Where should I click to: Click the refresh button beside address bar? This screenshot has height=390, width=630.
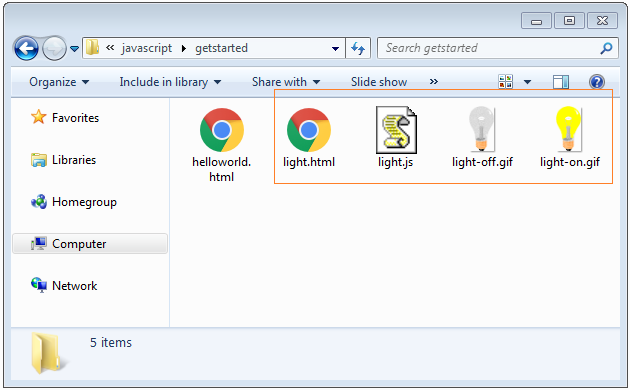tap(358, 48)
